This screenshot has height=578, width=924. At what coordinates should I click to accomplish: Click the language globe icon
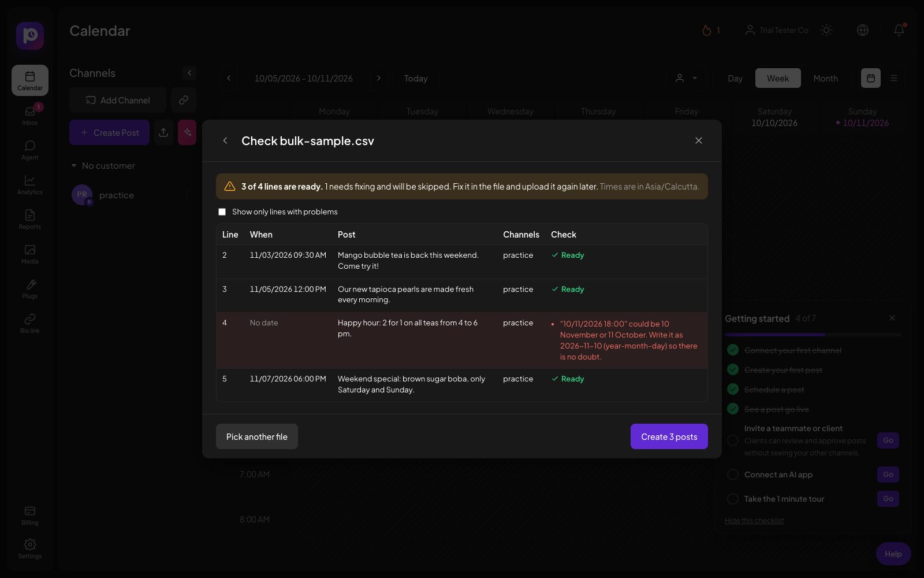pyautogui.click(x=863, y=30)
